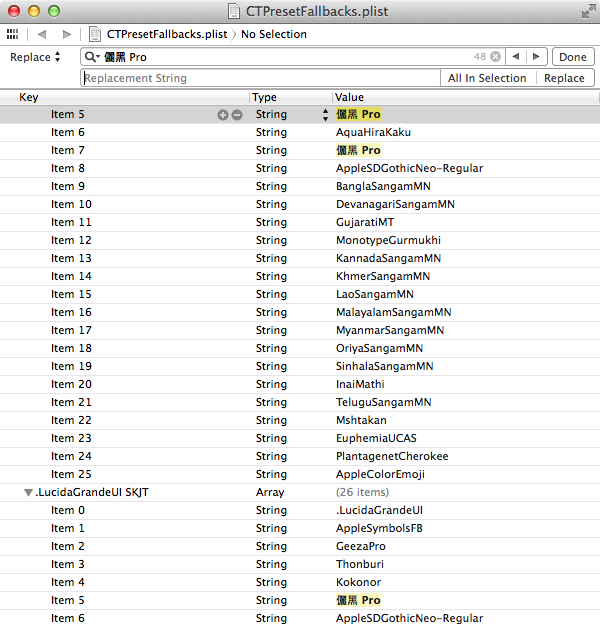Click the All In Selection button
The width and height of the screenshot is (600, 624).
[487, 78]
